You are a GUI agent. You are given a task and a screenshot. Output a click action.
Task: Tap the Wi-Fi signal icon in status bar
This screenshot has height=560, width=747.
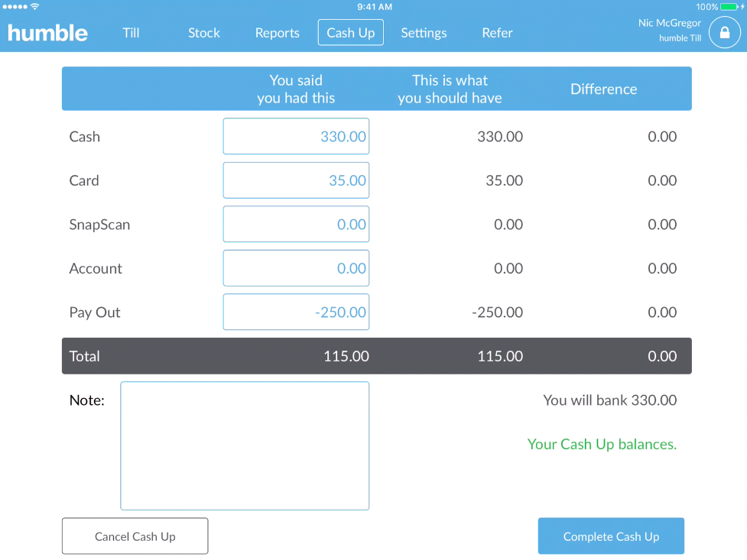[x=34, y=6]
